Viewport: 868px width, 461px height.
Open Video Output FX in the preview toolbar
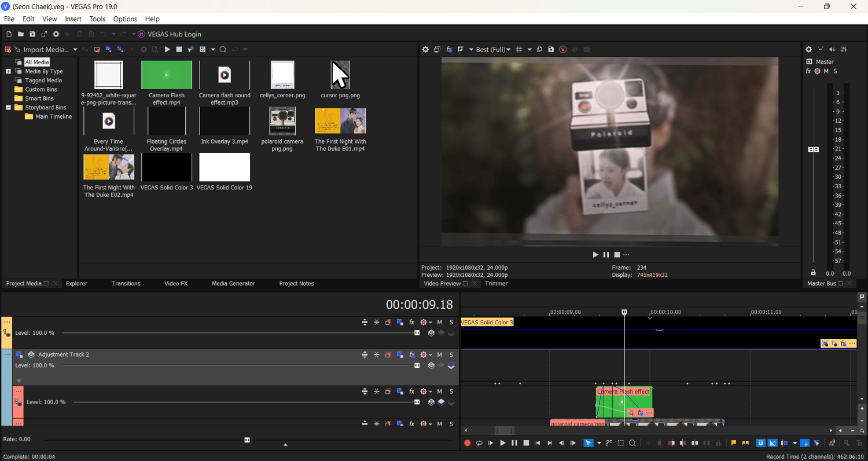448,50
